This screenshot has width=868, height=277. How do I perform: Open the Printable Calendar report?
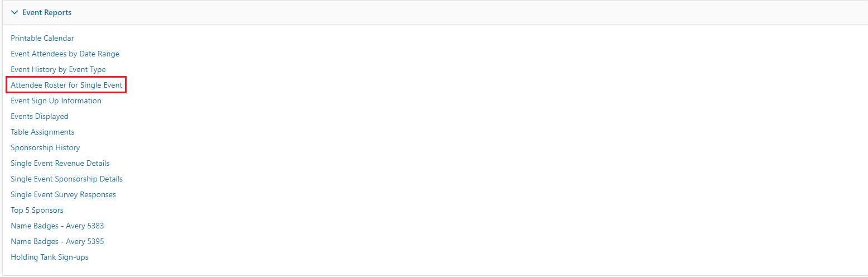coord(42,38)
